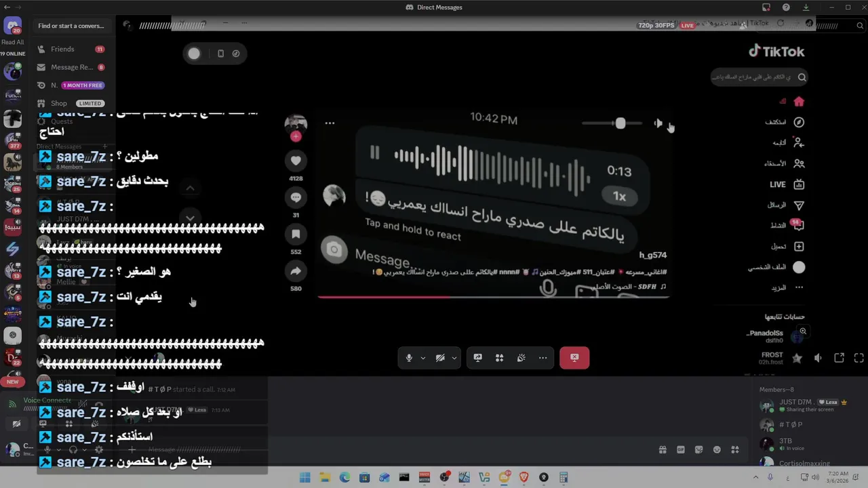Open PanadolSs followed account
868x488 pixels.
coord(775,336)
